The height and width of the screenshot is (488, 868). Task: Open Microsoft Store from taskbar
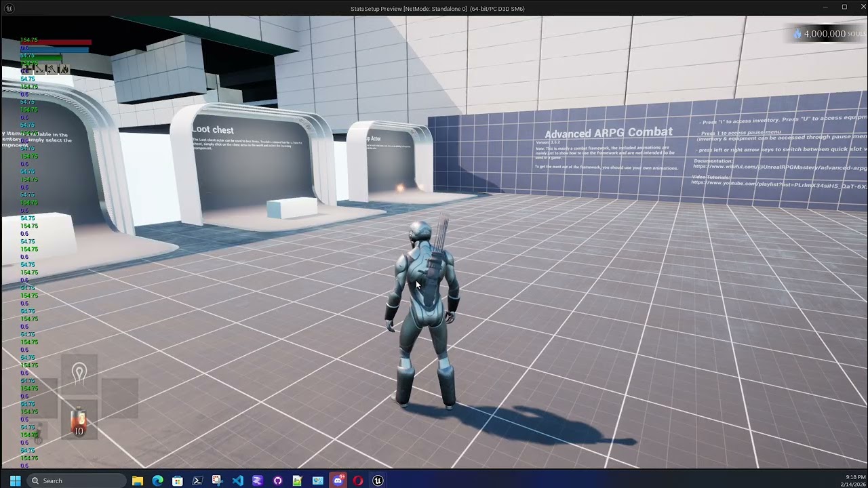[178, 481]
